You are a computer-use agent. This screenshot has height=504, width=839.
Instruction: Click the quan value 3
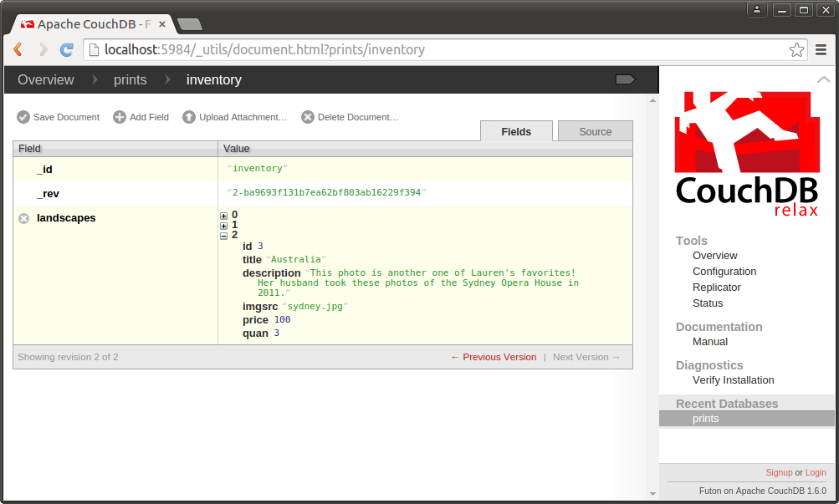[x=277, y=333]
